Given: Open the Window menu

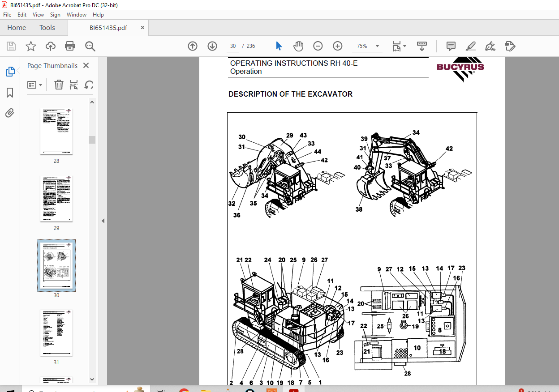Looking at the screenshot, I should coord(77,15).
